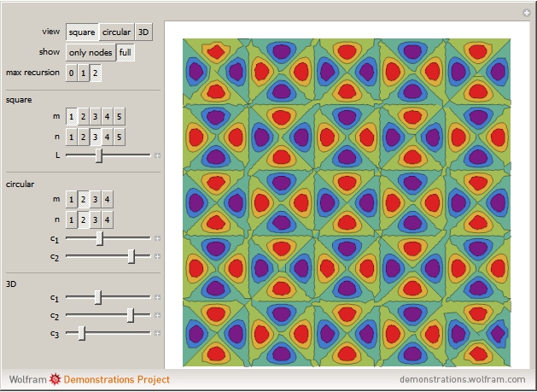
Task: Click the Wolfram Demonstrations Project logo
Action: (55, 379)
